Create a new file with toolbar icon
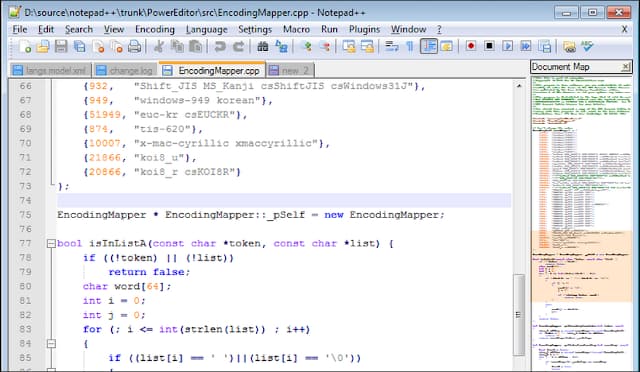Viewport: 640px width, 372px height. point(25,47)
